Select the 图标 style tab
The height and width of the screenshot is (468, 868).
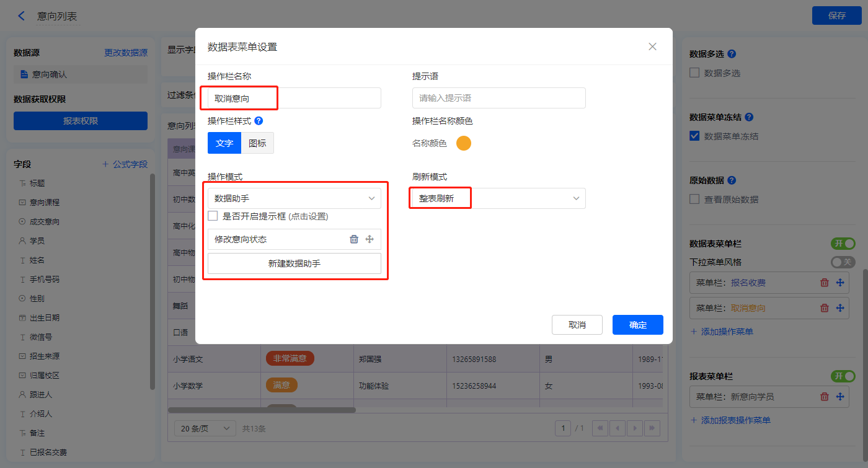(257, 143)
